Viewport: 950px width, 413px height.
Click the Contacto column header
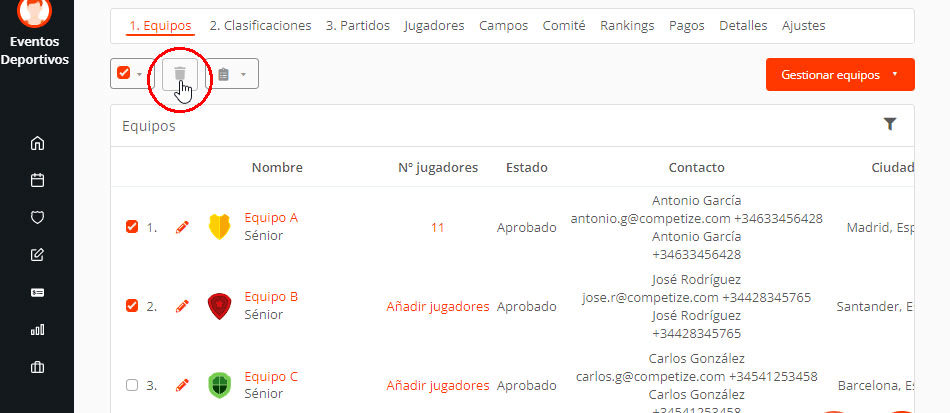pos(697,167)
